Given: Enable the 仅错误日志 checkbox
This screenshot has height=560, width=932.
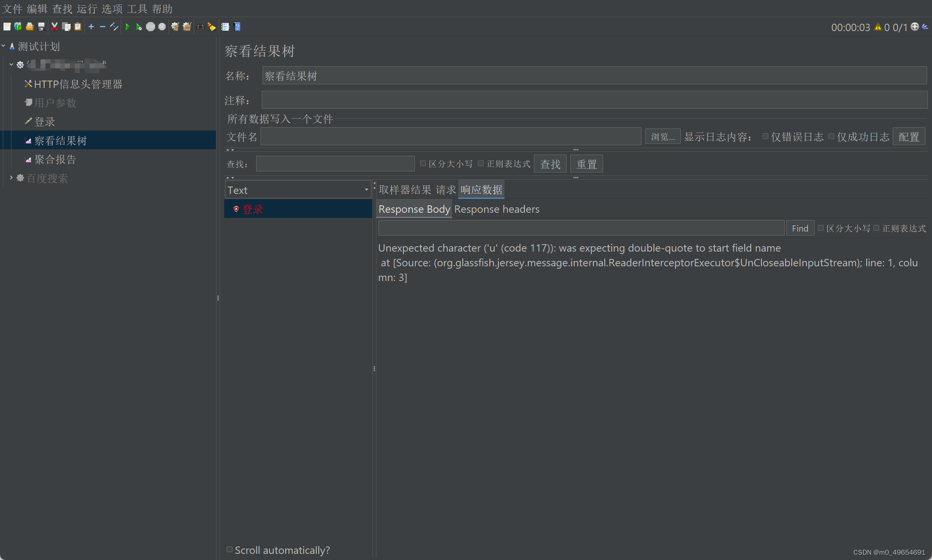Looking at the screenshot, I should pyautogui.click(x=765, y=137).
